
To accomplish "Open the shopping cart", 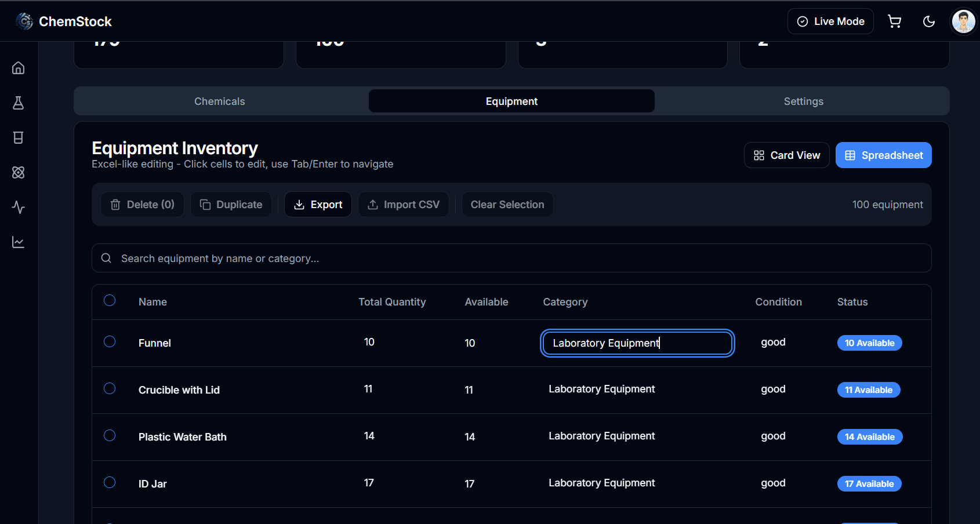I will [895, 21].
